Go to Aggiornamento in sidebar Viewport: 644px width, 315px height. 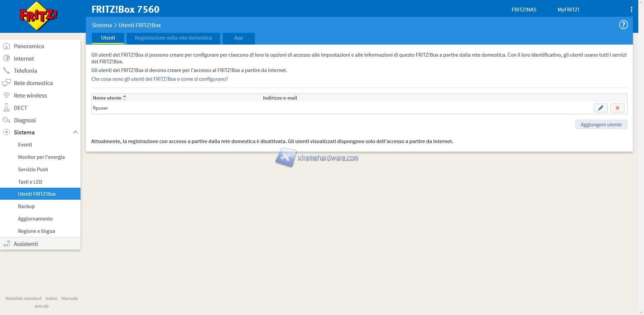point(35,219)
